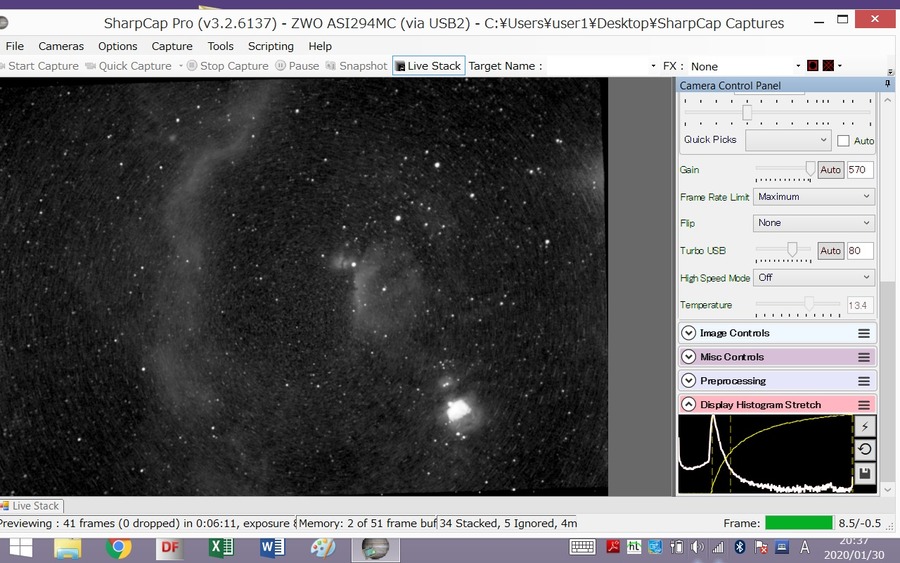Click the circular-arrow reset stretch button
Viewport: 900px width, 563px height.
[865, 449]
